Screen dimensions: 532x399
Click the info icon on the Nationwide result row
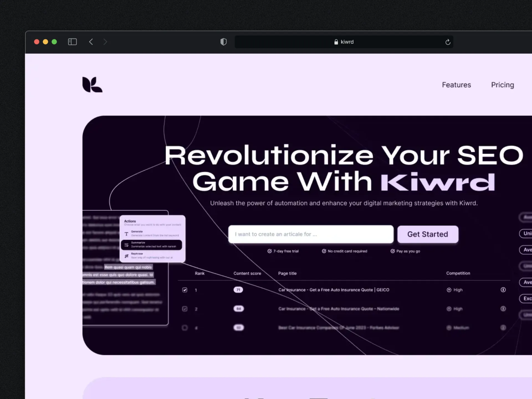[503, 309]
